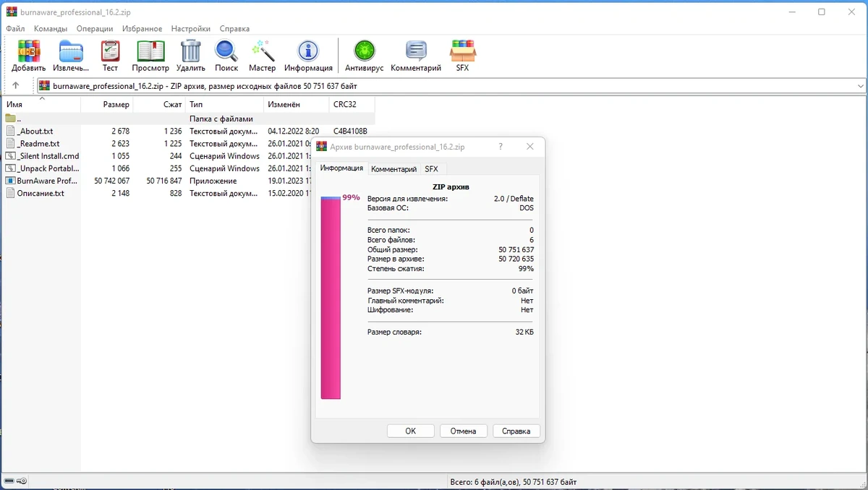
Task: Launch the Мастер wizard icon
Action: [262, 56]
